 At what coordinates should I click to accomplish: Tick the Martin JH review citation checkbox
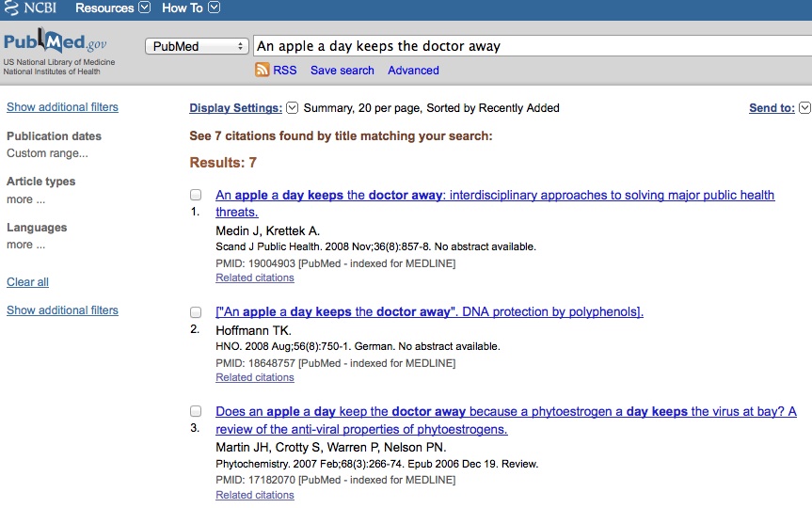[196, 411]
